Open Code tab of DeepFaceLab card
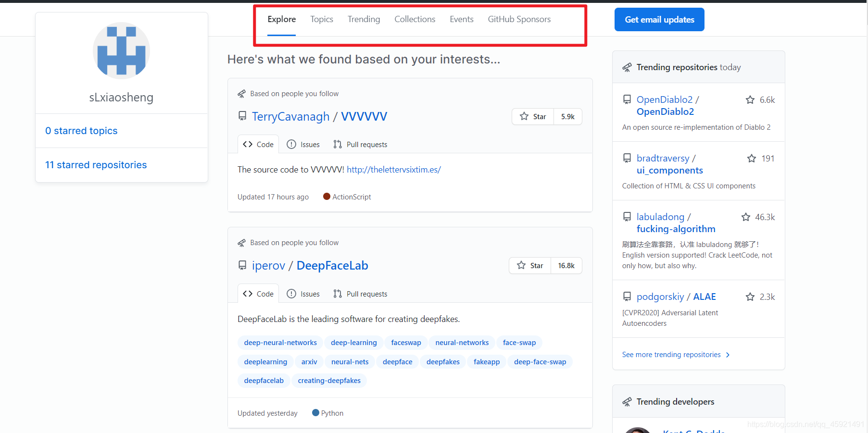 (258, 294)
